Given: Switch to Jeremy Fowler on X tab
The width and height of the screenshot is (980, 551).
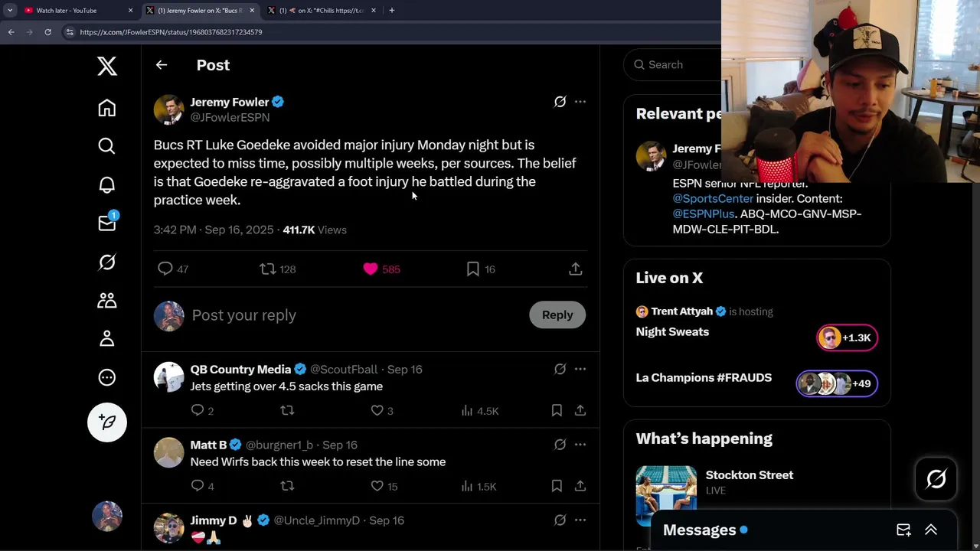Looking at the screenshot, I should [x=201, y=11].
